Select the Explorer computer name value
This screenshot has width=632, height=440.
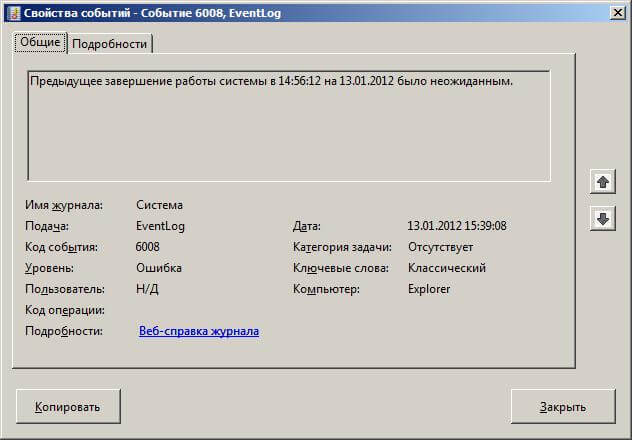click(x=429, y=289)
